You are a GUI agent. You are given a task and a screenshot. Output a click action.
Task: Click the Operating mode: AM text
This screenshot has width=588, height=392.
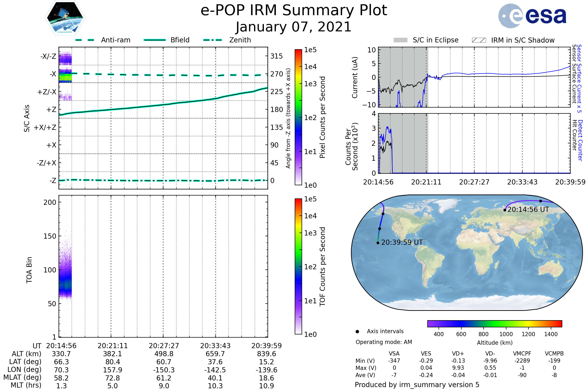click(384, 342)
